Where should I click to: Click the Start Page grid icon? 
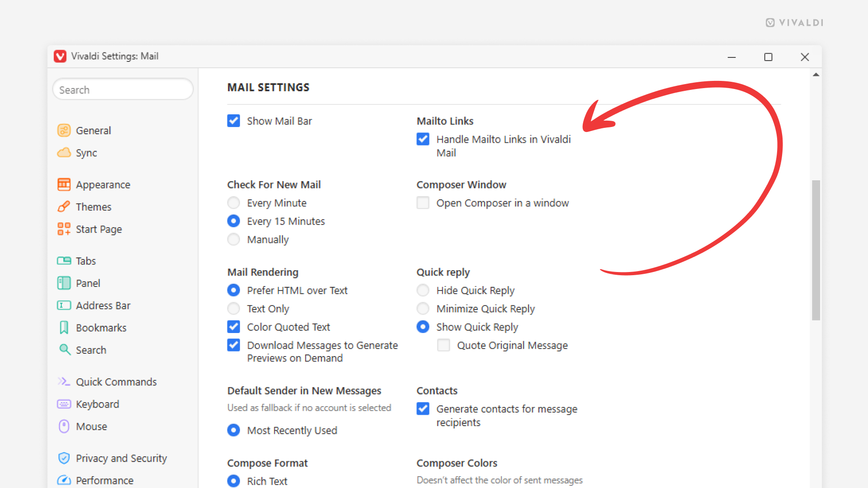point(64,229)
